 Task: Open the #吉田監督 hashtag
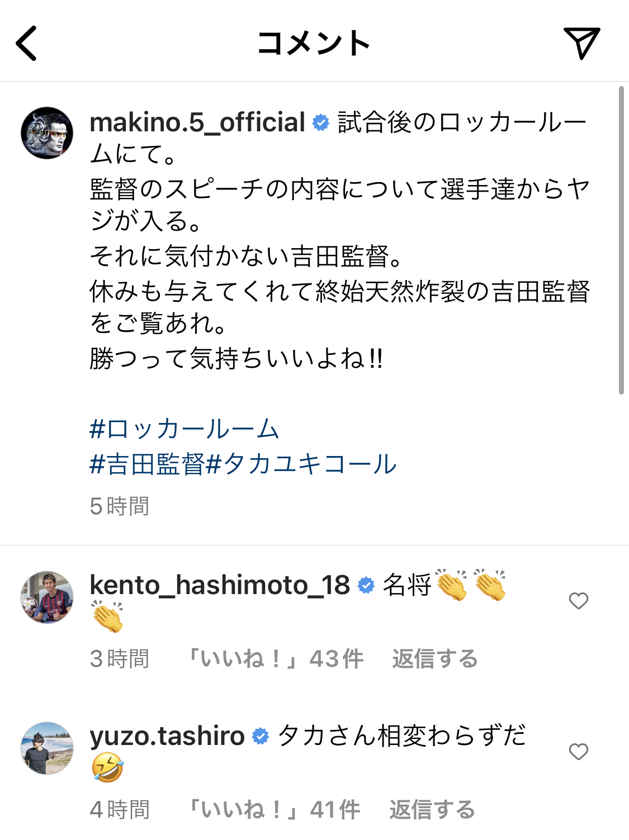[x=147, y=464]
